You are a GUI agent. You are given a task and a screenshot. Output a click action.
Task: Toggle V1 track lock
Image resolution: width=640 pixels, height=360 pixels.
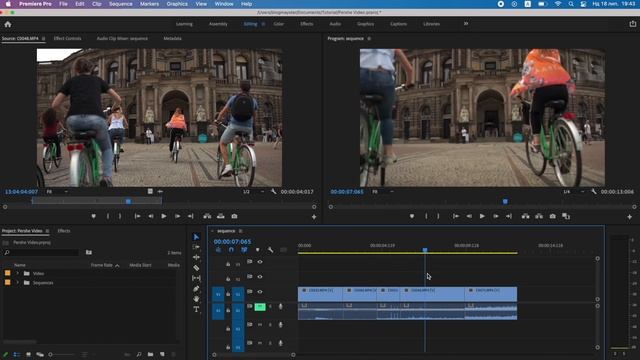tap(228, 294)
